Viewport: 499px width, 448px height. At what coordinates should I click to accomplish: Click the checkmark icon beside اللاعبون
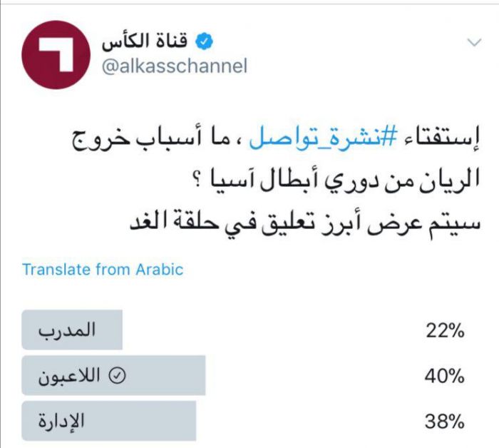pyautogui.click(x=120, y=375)
